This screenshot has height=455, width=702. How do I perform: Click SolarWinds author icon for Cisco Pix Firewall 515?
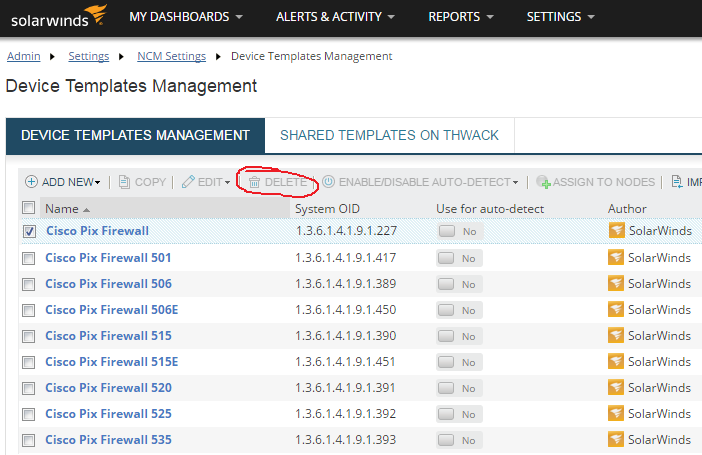point(616,335)
